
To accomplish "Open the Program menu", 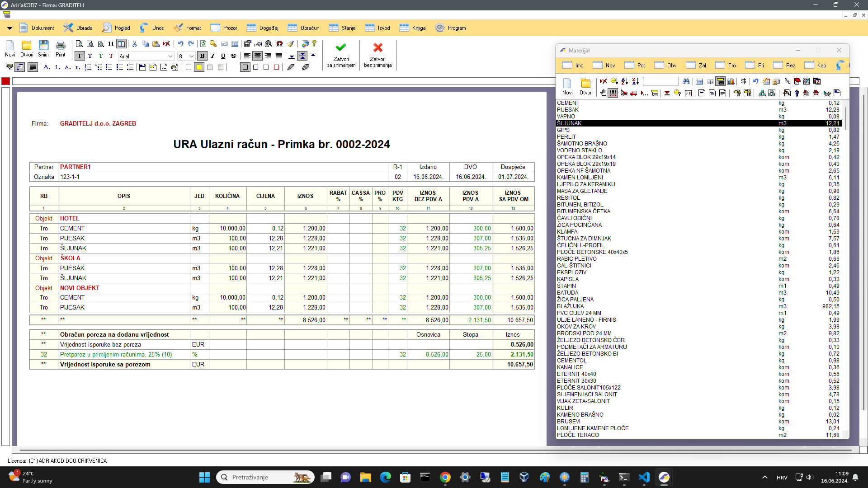I will coord(450,28).
